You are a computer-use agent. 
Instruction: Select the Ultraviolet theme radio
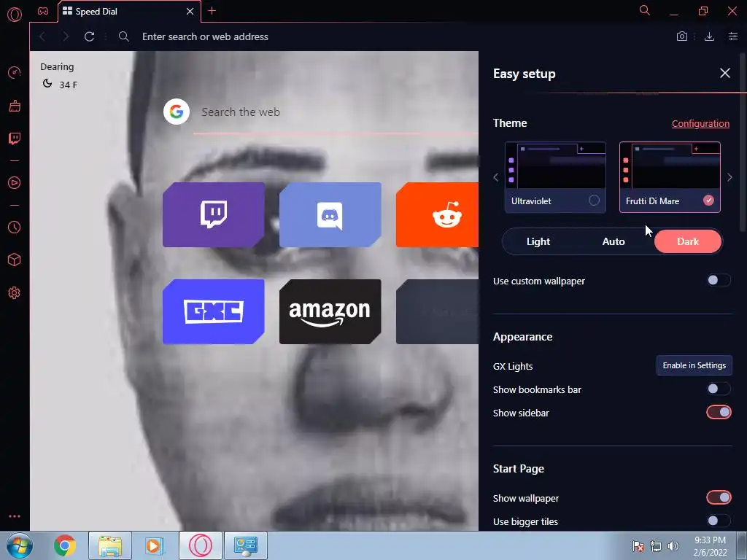(x=594, y=201)
